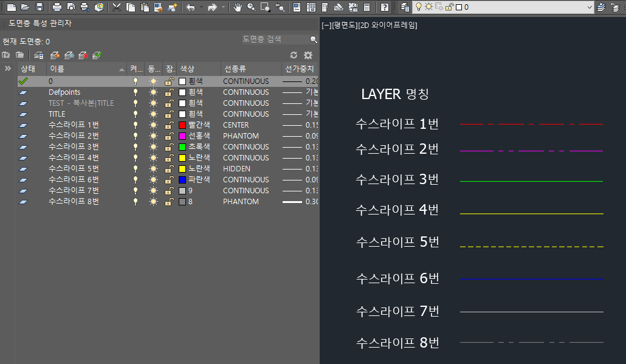Click the Undo arrow icon
Screen dimensions: 626x364
[190, 7]
